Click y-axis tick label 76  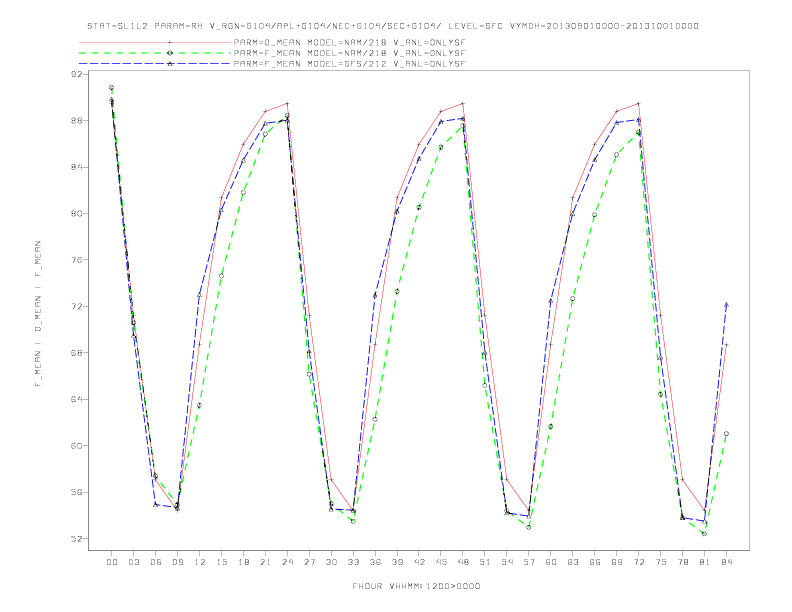point(77,260)
